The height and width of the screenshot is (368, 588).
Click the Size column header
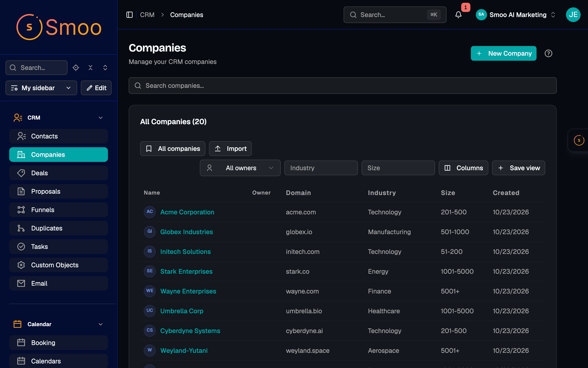pyautogui.click(x=448, y=193)
